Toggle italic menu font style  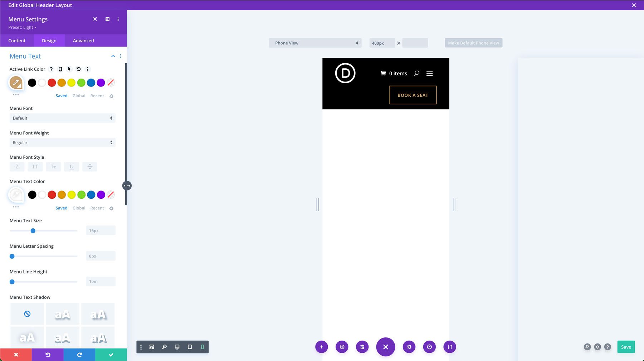17,166
